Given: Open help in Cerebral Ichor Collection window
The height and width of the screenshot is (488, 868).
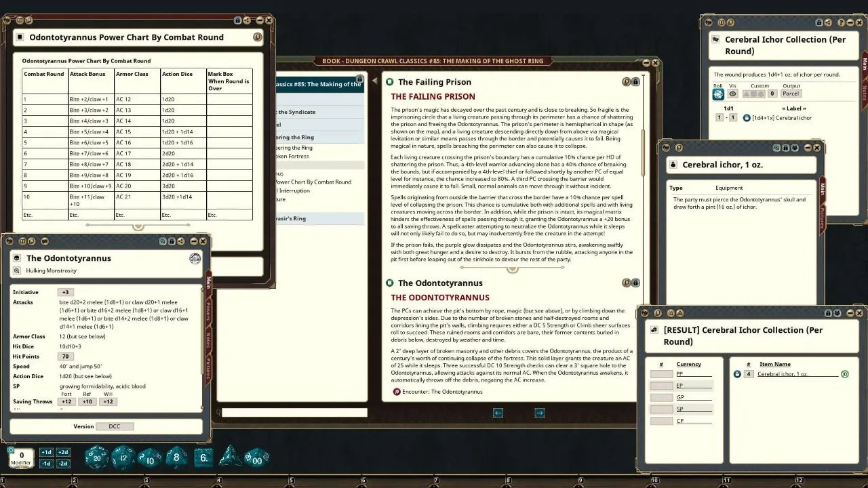Looking at the screenshot, I should click(x=842, y=22).
